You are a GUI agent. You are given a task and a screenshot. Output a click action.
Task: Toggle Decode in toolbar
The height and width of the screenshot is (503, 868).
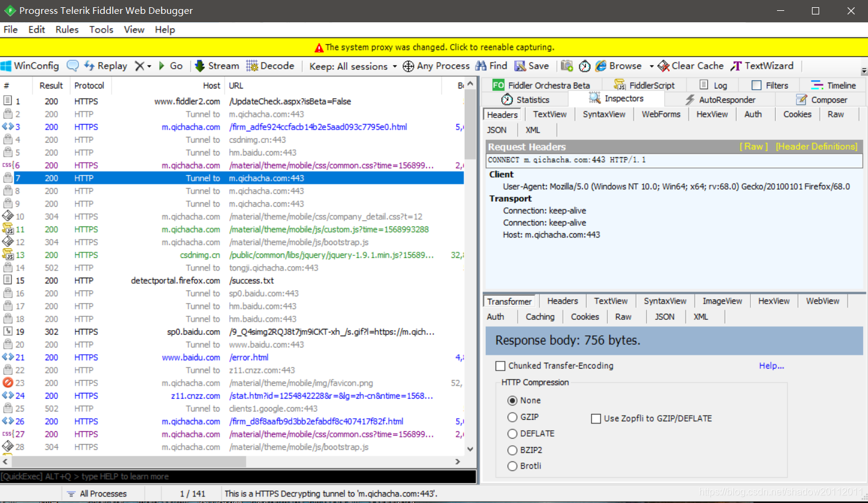click(x=270, y=66)
